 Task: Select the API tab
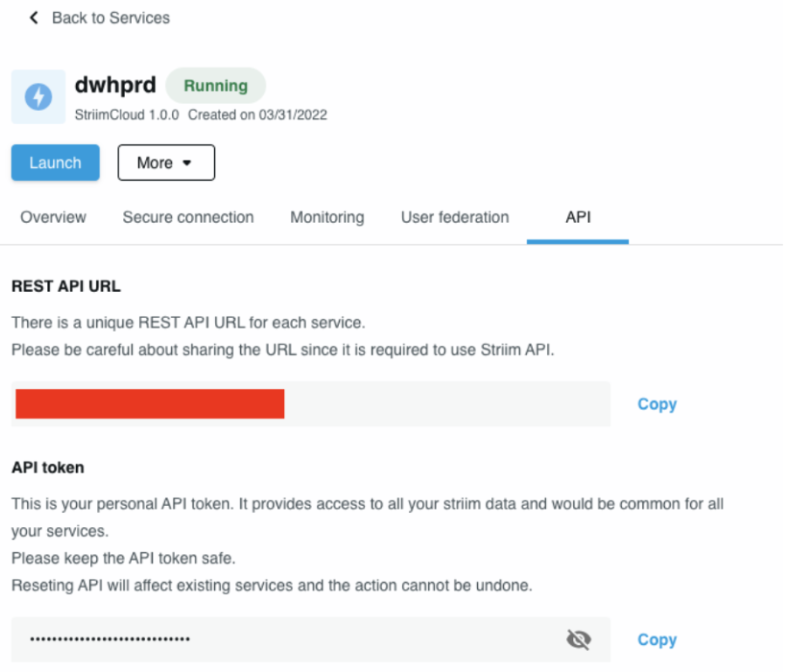(578, 217)
